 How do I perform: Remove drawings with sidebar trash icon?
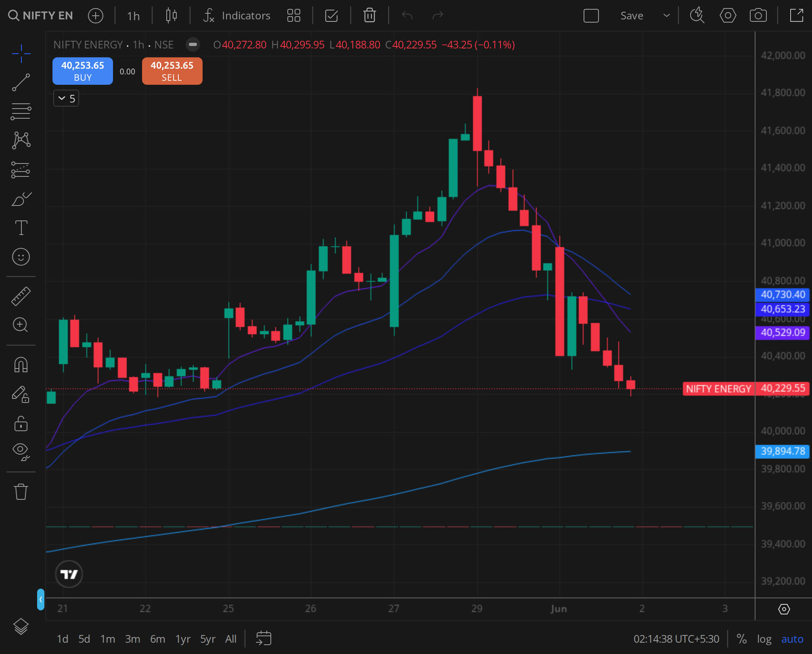(21, 492)
